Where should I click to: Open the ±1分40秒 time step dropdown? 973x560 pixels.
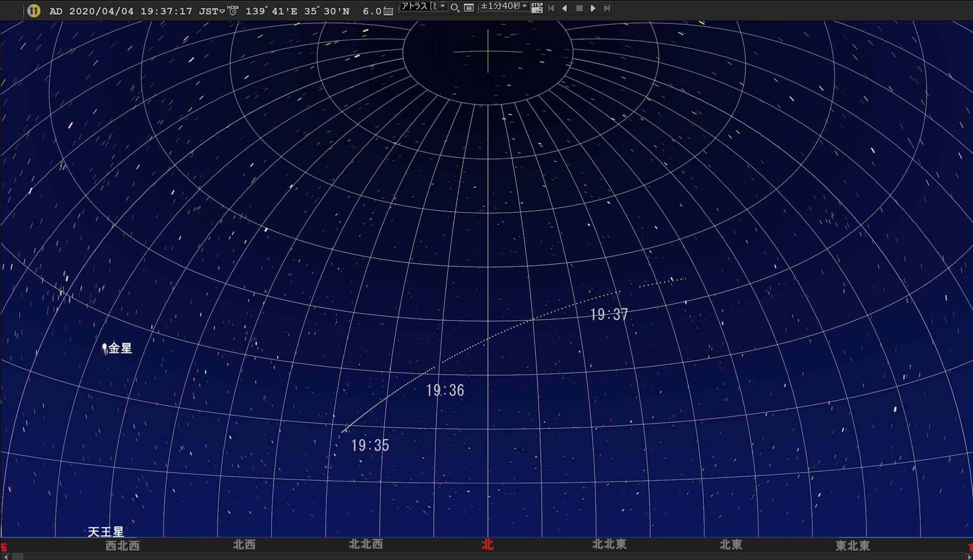525,7
